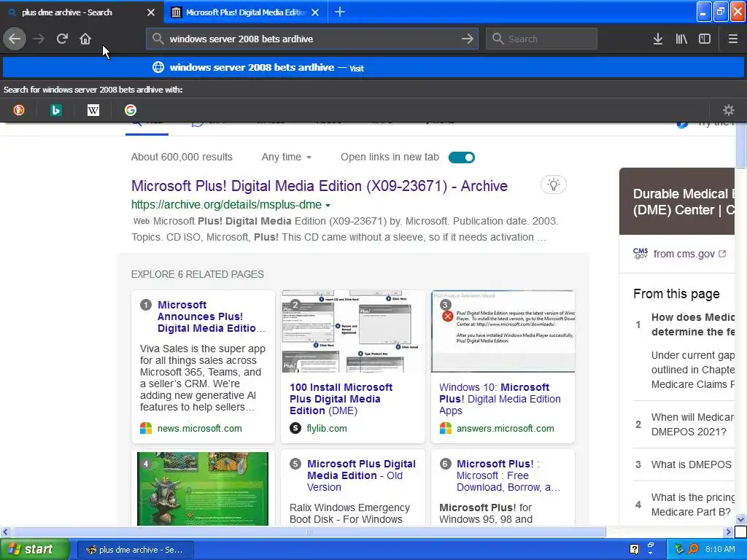Open Windows 10: Microsoft Plus! Digital Media Apps link
747x560 pixels.
[500, 399]
